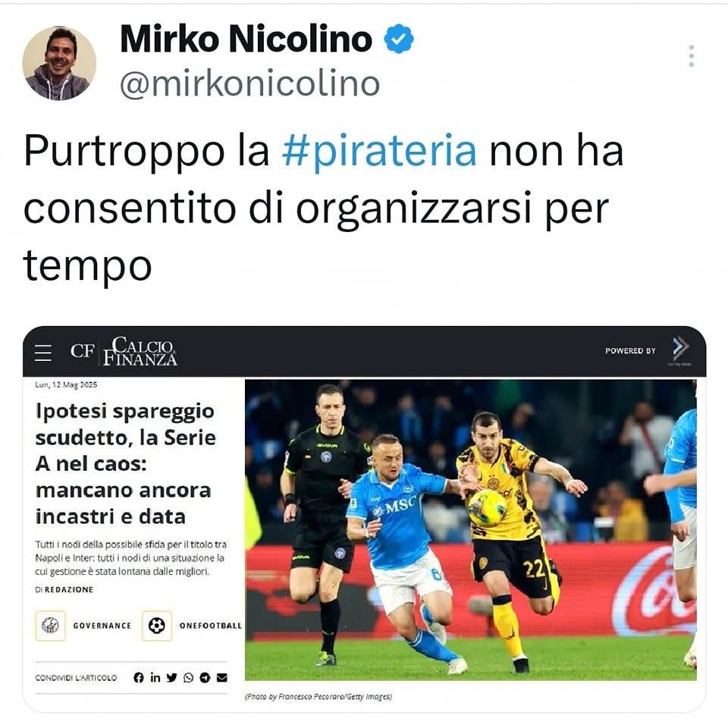Open the Napoli–Inter match photo
The height and width of the screenshot is (728, 728).
pos(471,530)
